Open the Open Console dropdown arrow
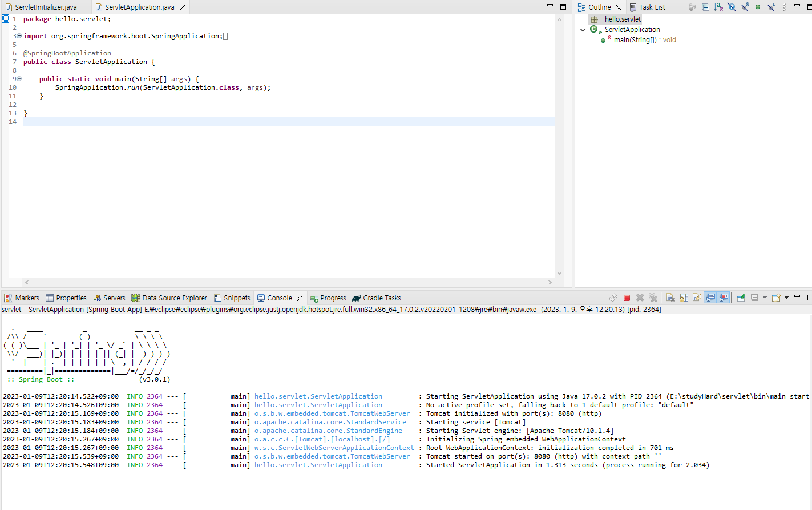Viewport: 812px width, 510px height. [x=786, y=298]
